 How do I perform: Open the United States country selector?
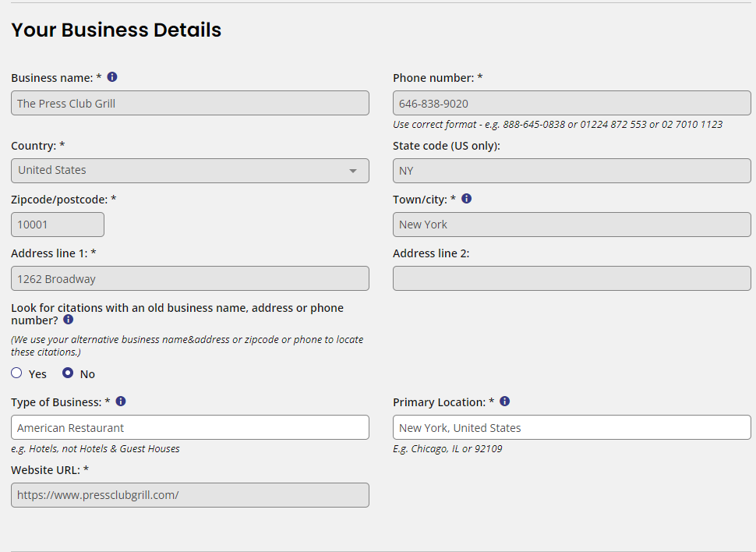[x=190, y=171]
